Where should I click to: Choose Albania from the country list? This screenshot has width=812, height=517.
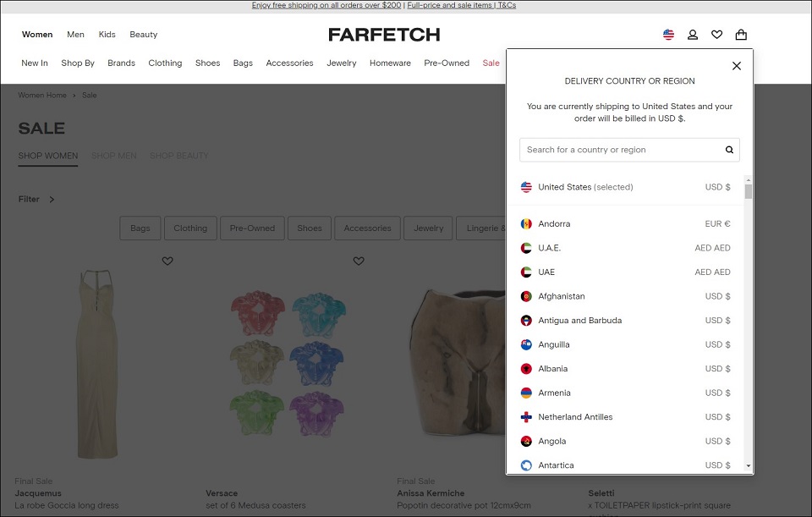[x=626, y=369]
